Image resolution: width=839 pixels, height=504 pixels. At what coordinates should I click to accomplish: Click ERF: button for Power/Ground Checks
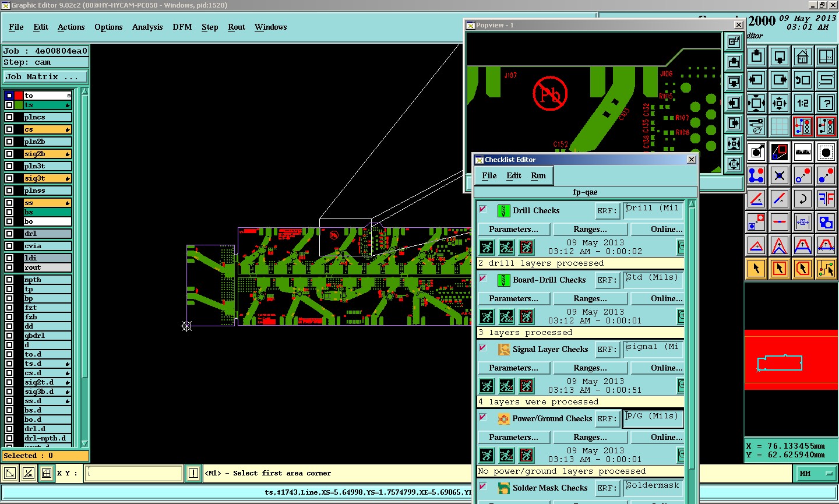[x=607, y=419]
